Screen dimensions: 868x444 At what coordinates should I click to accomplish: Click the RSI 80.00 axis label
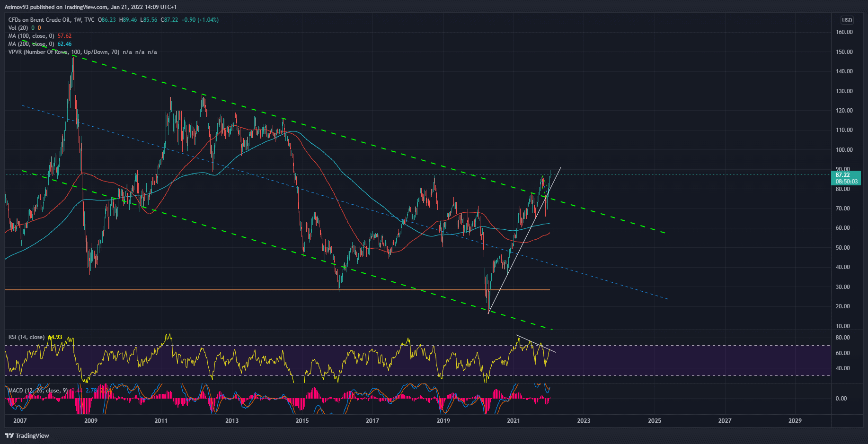click(842, 338)
